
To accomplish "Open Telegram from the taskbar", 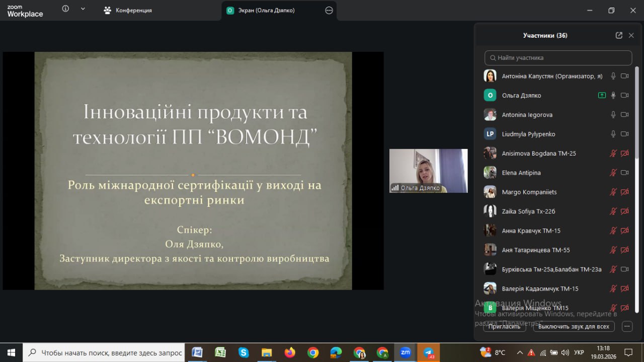I will pos(428,352).
